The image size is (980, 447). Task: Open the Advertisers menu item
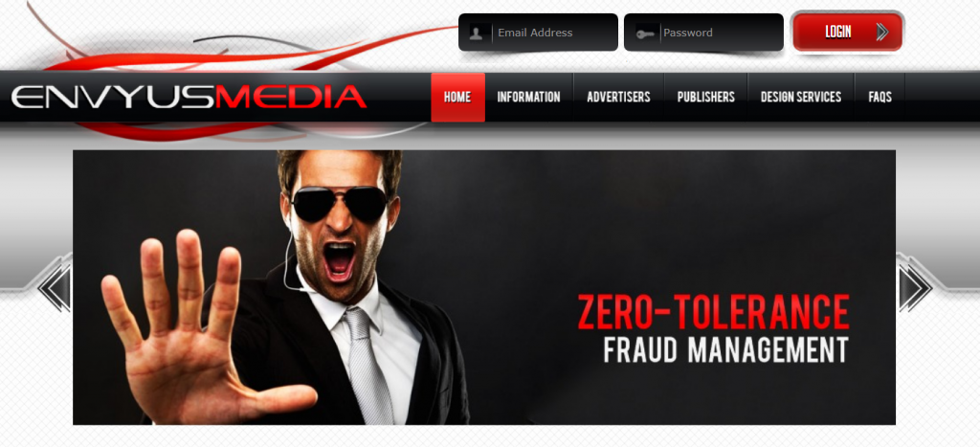pyautogui.click(x=619, y=98)
